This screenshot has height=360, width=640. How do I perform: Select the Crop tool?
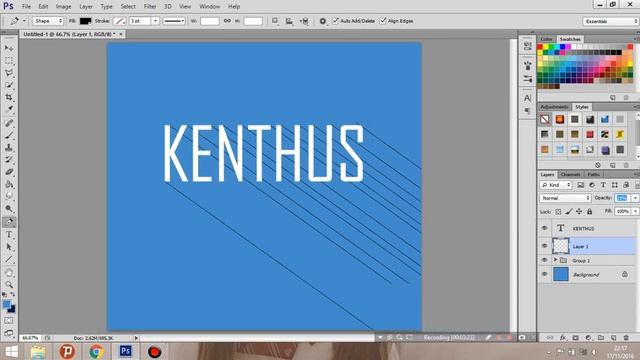[9, 97]
